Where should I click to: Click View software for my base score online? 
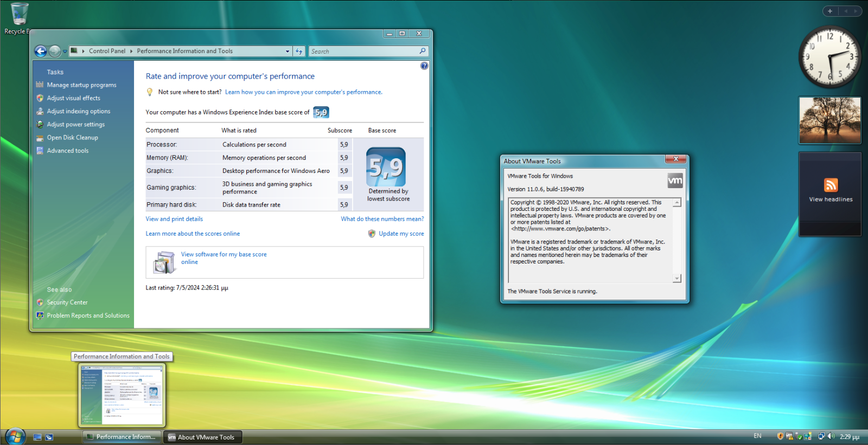click(224, 258)
